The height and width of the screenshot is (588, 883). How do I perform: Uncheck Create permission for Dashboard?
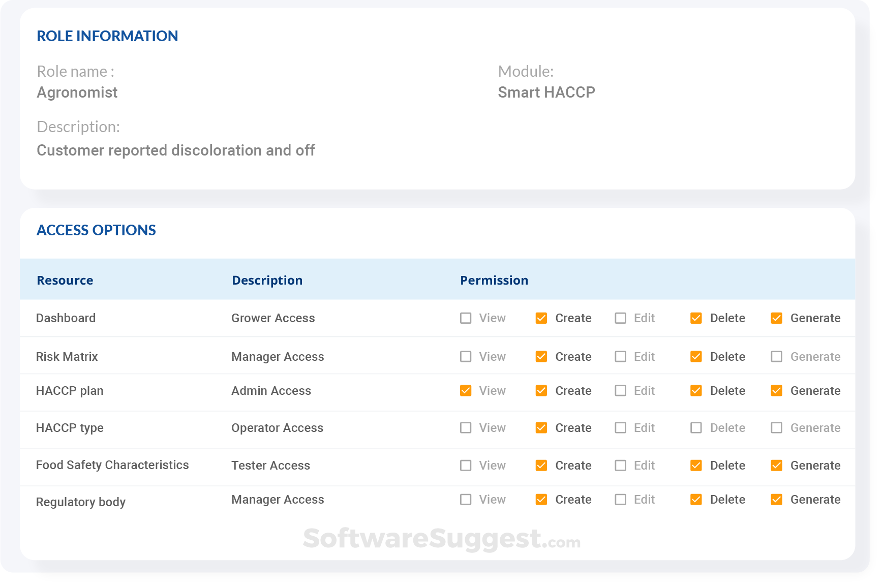pos(540,318)
